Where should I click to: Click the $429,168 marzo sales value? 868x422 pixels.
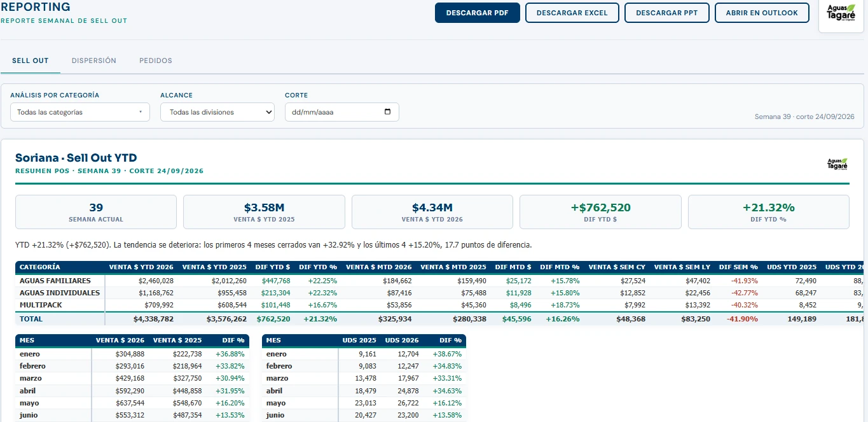click(130, 378)
